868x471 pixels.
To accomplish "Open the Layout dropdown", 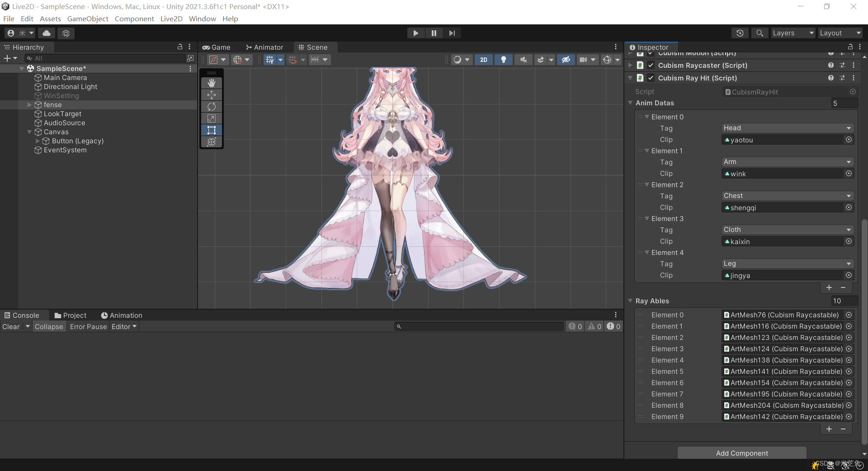I will tap(840, 33).
